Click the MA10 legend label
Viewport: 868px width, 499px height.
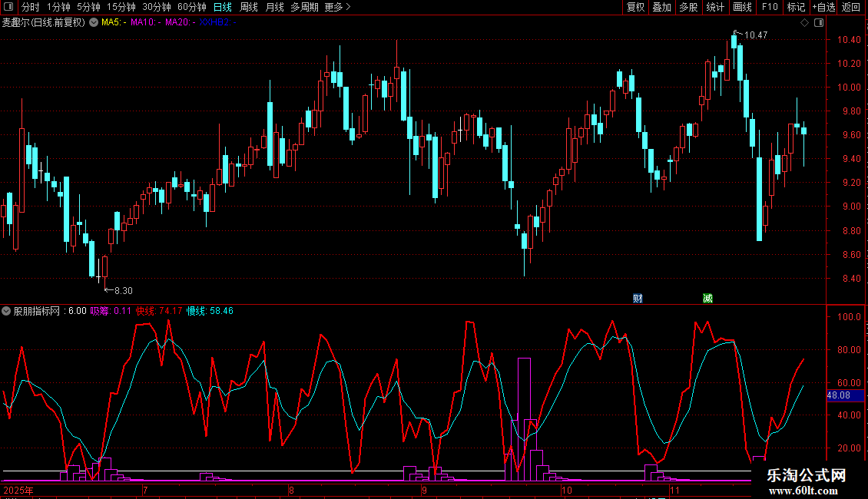pos(146,22)
